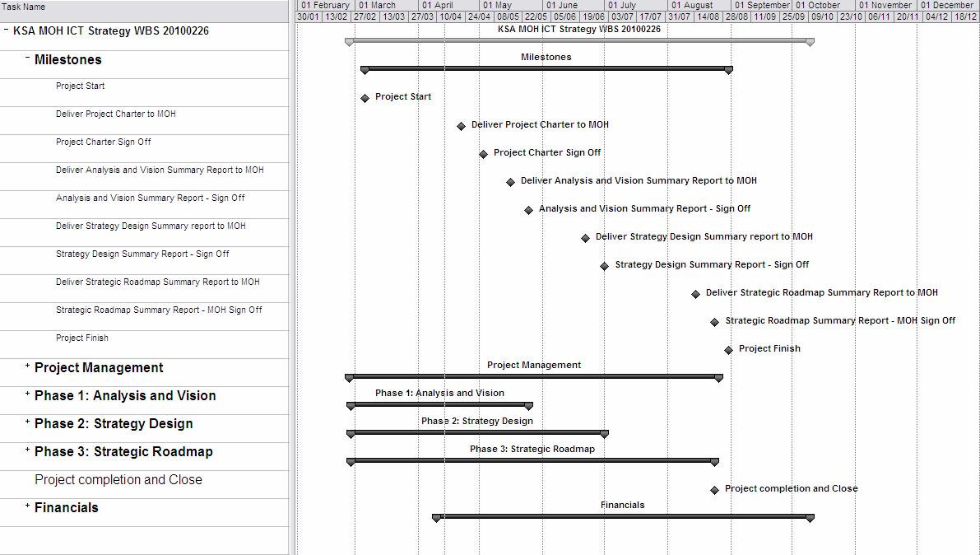Click the 10/04 date cell in timescale
The height and width of the screenshot is (555, 980).
pyautogui.click(x=451, y=17)
